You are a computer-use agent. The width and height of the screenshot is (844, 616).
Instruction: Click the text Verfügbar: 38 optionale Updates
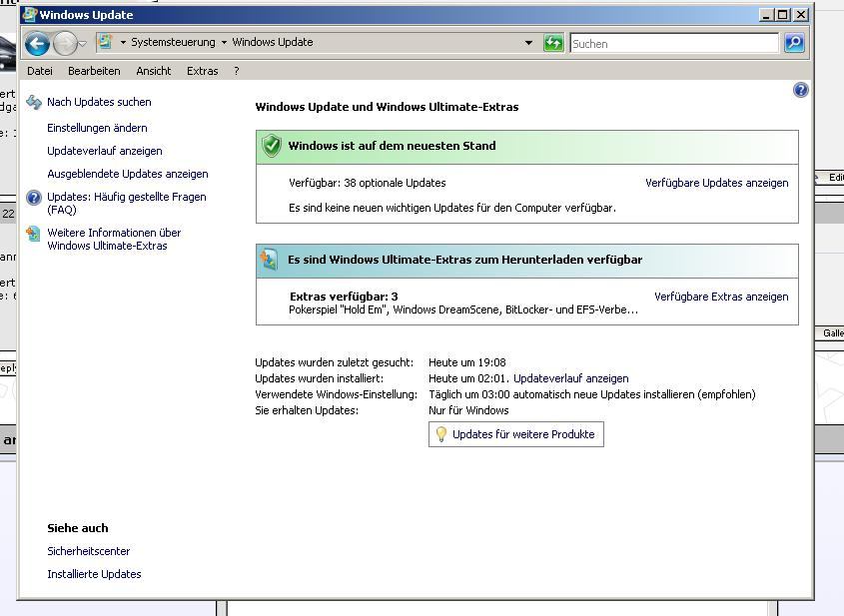(368, 183)
